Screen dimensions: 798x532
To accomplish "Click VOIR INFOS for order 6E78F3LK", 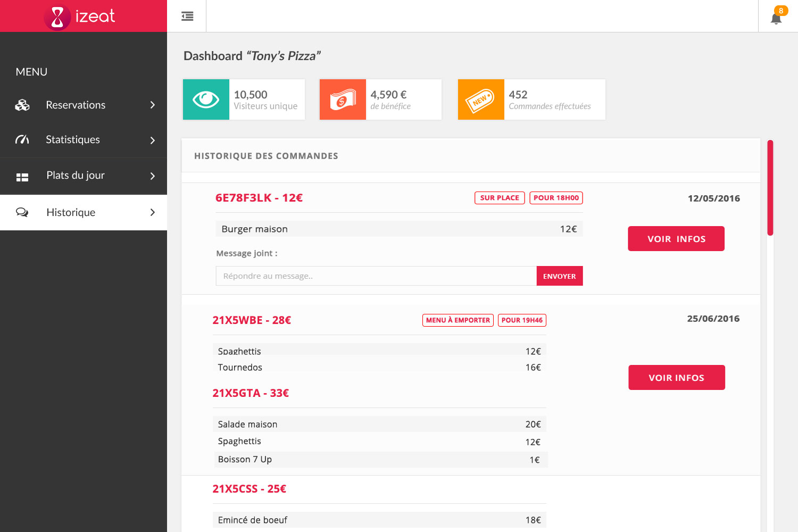I will 676,239.
